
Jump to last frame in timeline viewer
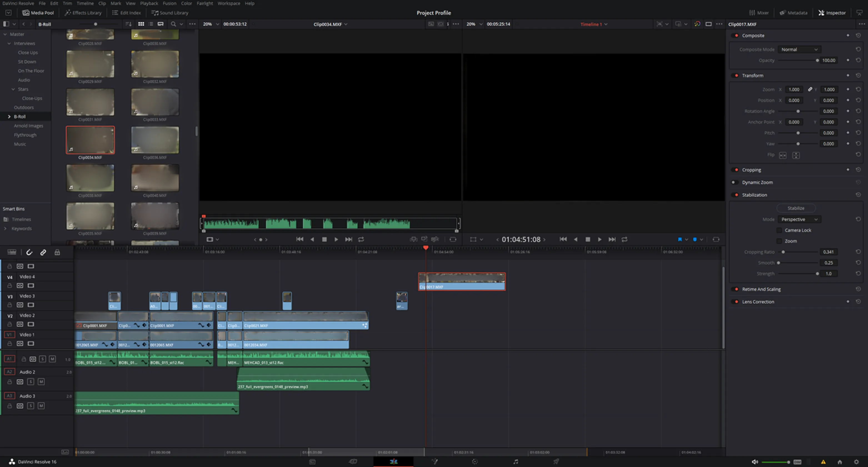point(612,239)
